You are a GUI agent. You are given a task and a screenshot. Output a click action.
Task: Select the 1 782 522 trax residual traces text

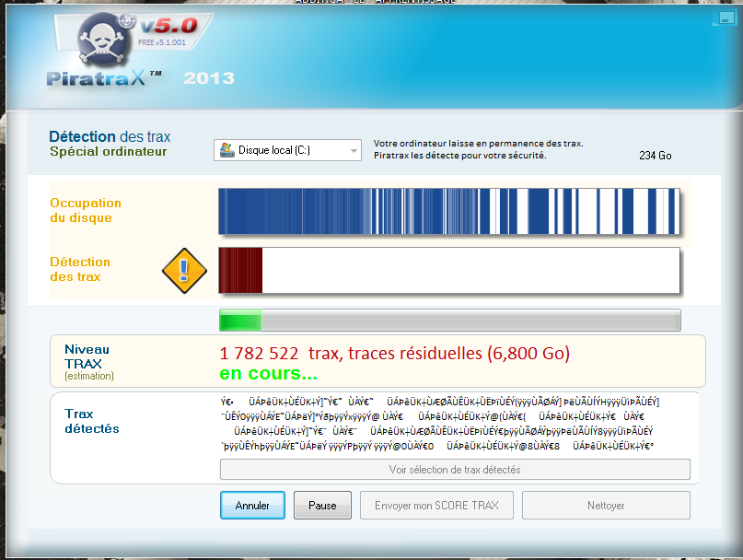(x=395, y=354)
